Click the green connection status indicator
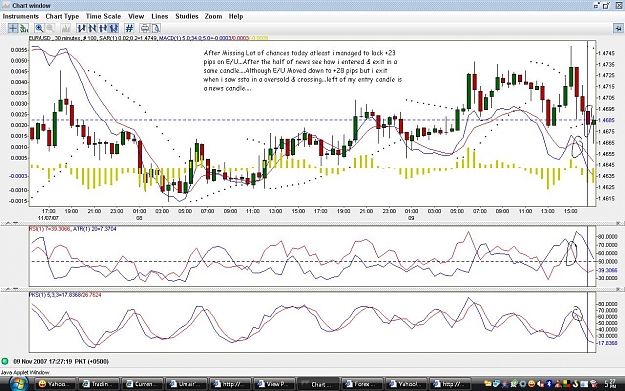Viewport: 625px width, 391px height. point(5,362)
